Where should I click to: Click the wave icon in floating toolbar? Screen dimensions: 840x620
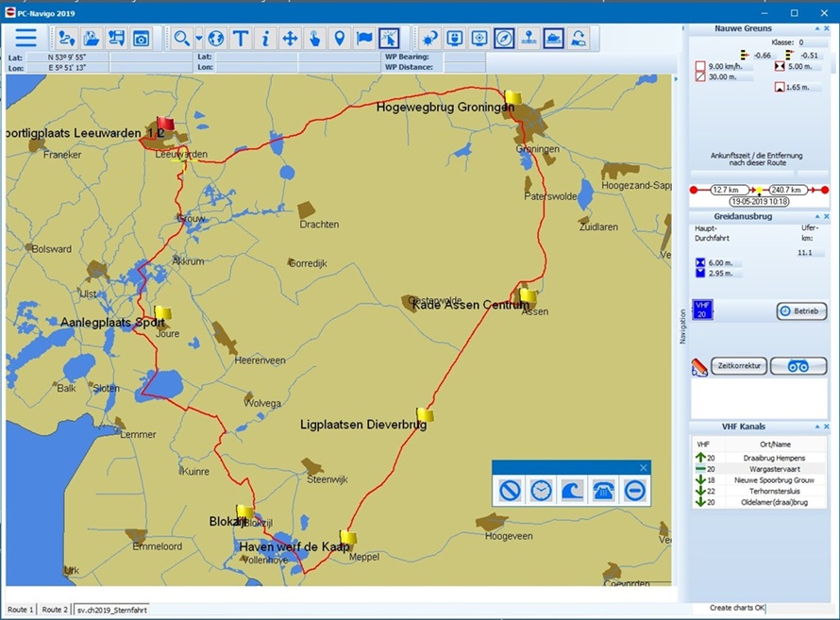click(571, 491)
